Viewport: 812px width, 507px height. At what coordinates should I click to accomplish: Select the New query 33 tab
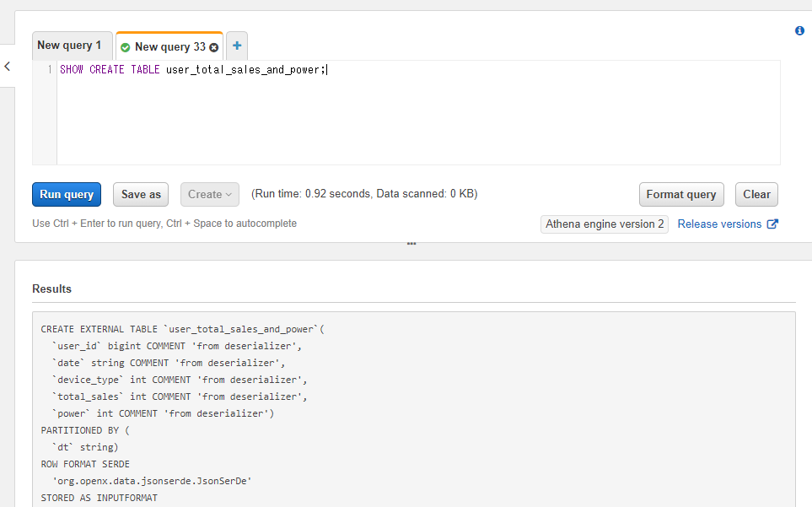coord(169,46)
